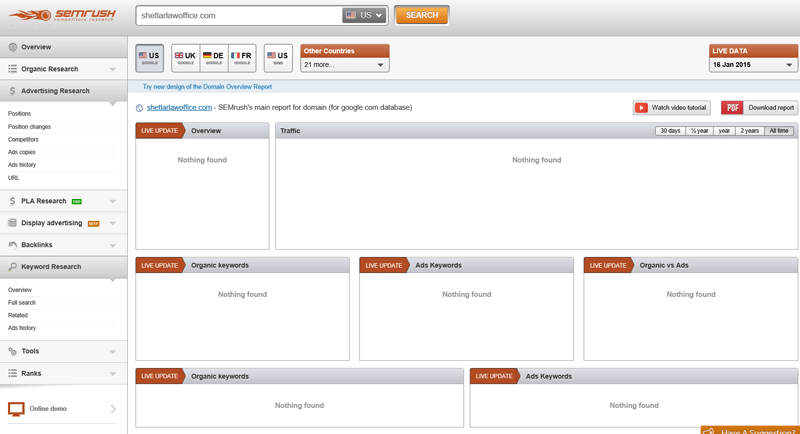Click the Backlinks icon

pos(12,245)
